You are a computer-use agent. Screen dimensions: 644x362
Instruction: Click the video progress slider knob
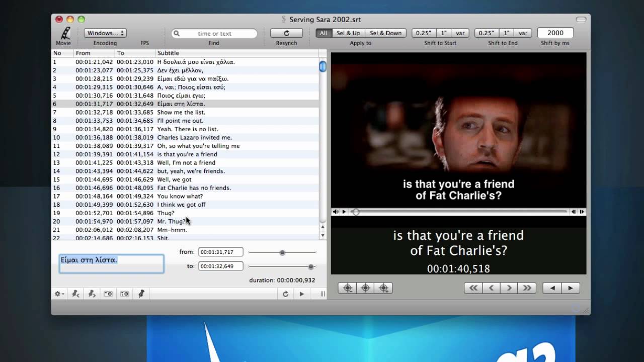point(356,212)
